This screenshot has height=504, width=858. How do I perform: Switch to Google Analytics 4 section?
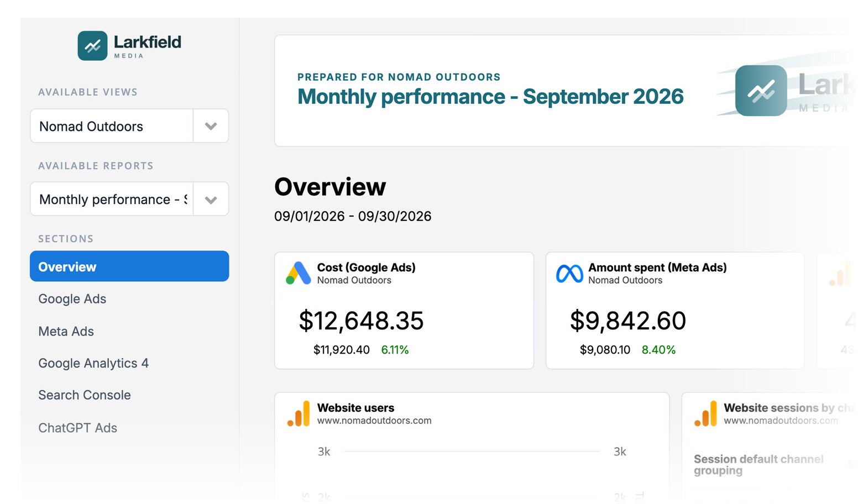[x=93, y=363]
